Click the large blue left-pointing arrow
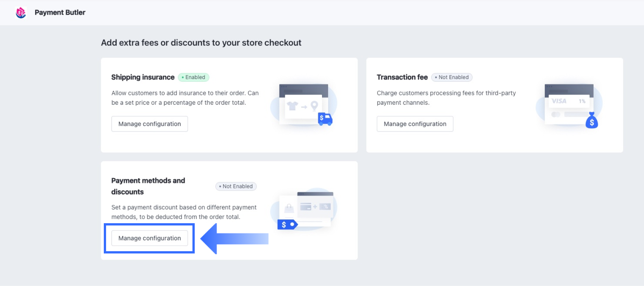644x286 pixels. pos(234,239)
